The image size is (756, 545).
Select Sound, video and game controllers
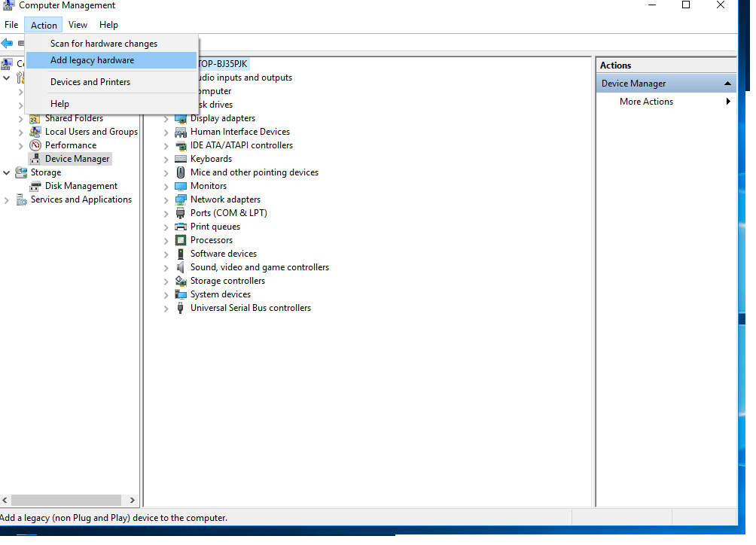click(259, 267)
